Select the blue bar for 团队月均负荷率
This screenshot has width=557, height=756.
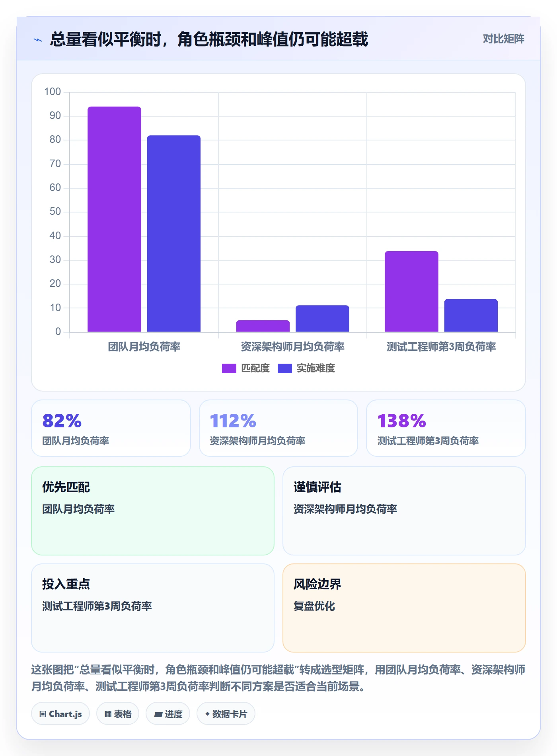click(174, 234)
